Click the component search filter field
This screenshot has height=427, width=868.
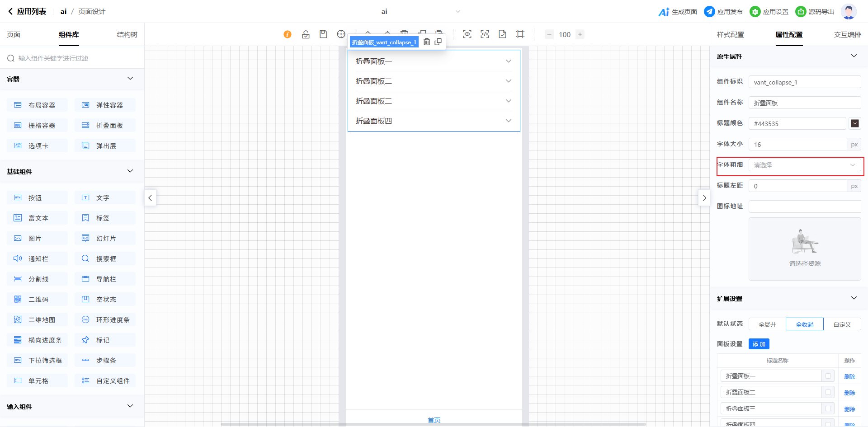pos(72,58)
